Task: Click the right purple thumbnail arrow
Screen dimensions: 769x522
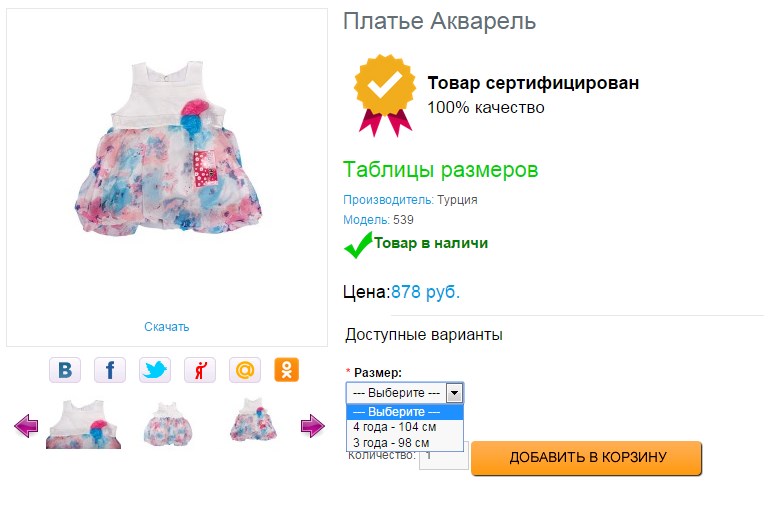Action: tap(313, 427)
